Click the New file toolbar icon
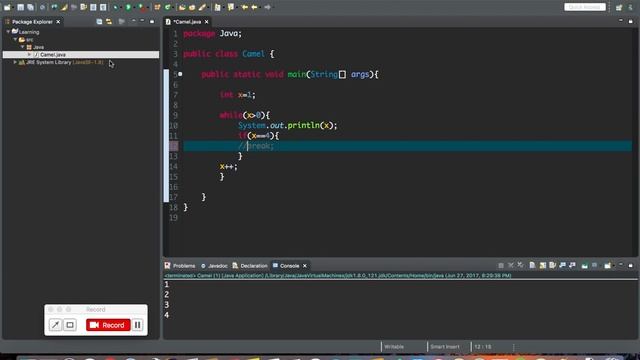This screenshot has width=640, height=360. coord(7,7)
